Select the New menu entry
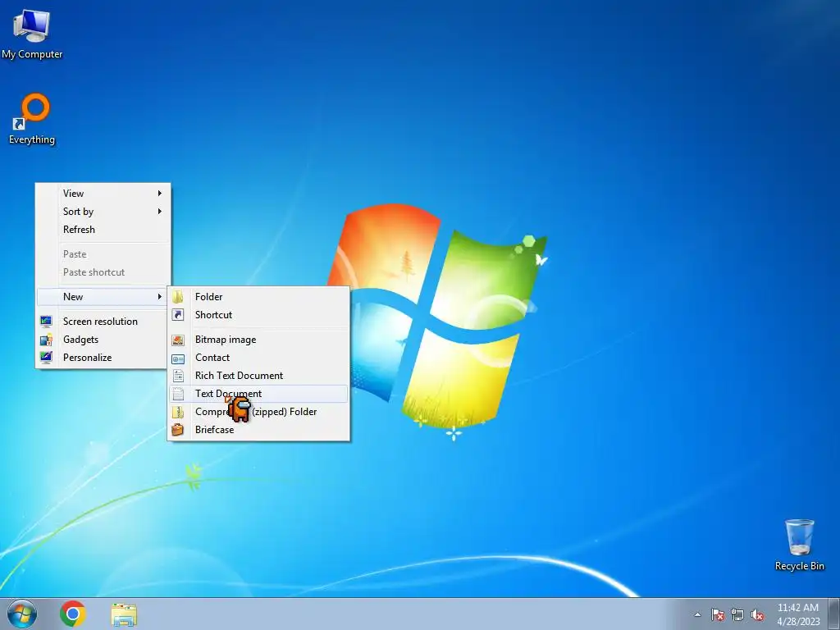The width and height of the screenshot is (840, 630). [x=103, y=297]
